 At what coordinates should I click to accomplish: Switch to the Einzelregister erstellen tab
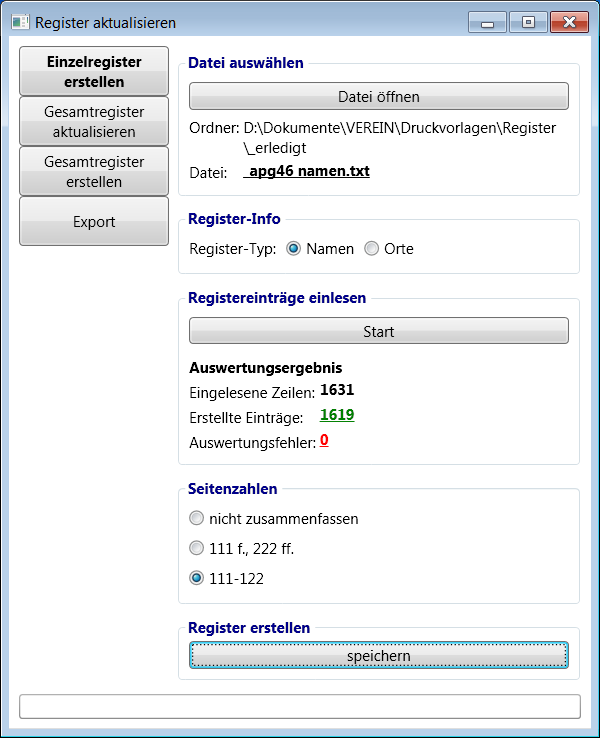point(94,71)
